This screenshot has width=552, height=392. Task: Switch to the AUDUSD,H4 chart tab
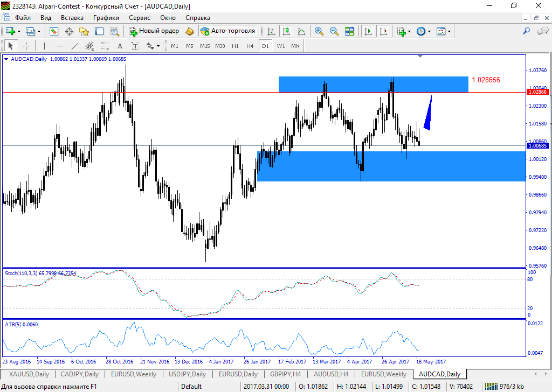click(331, 374)
